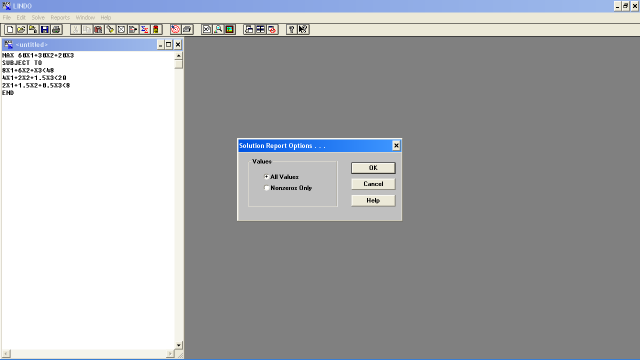The height and width of the screenshot is (360, 640).
Task: Click the Tile windows toolbar icon
Action: [260, 29]
